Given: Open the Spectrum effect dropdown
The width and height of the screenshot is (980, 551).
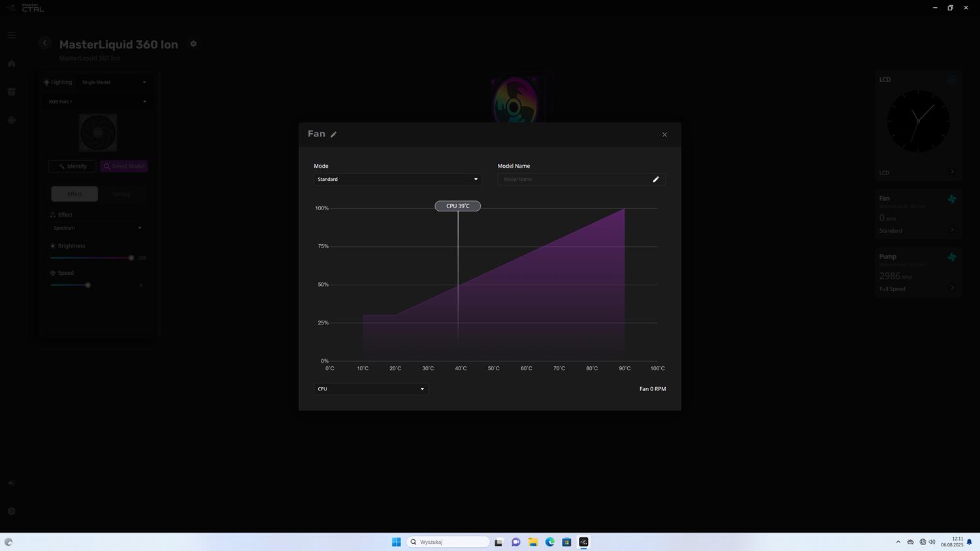Looking at the screenshot, I should point(97,228).
